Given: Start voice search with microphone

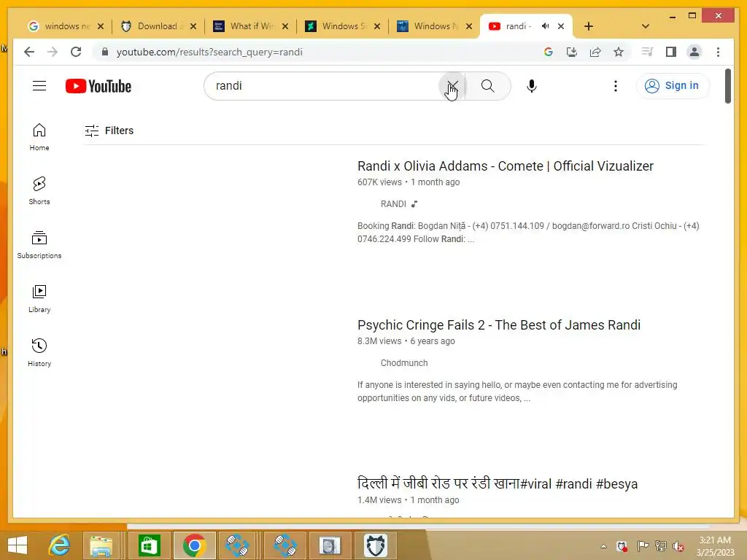Looking at the screenshot, I should pyautogui.click(x=532, y=86).
